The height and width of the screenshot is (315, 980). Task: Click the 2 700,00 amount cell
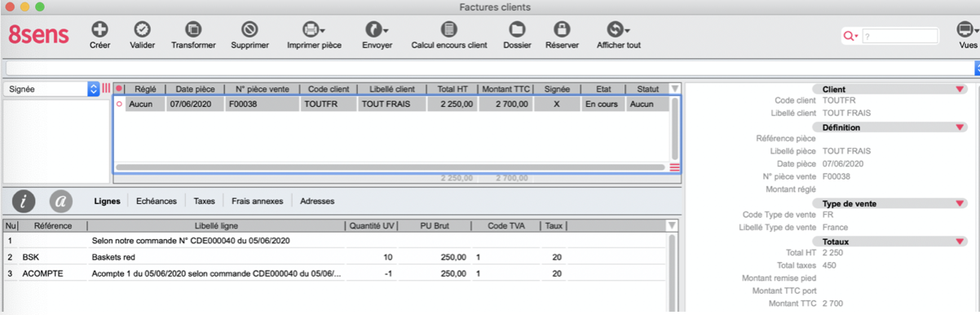[506, 104]
